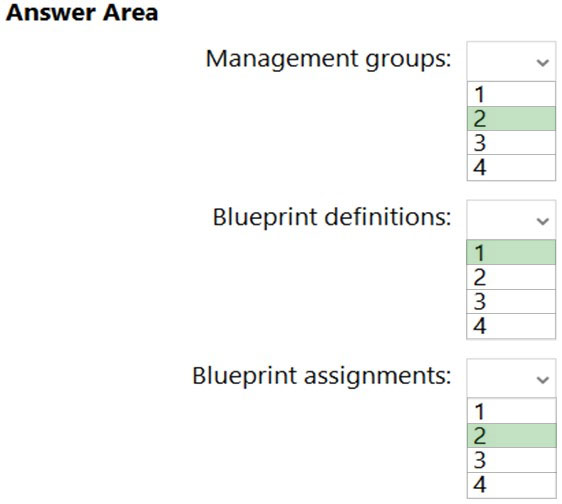This screenshot has height=504, width=562.
Task: Select highlighted option 2 under Blueprint assignments
Action: [511, 436]
